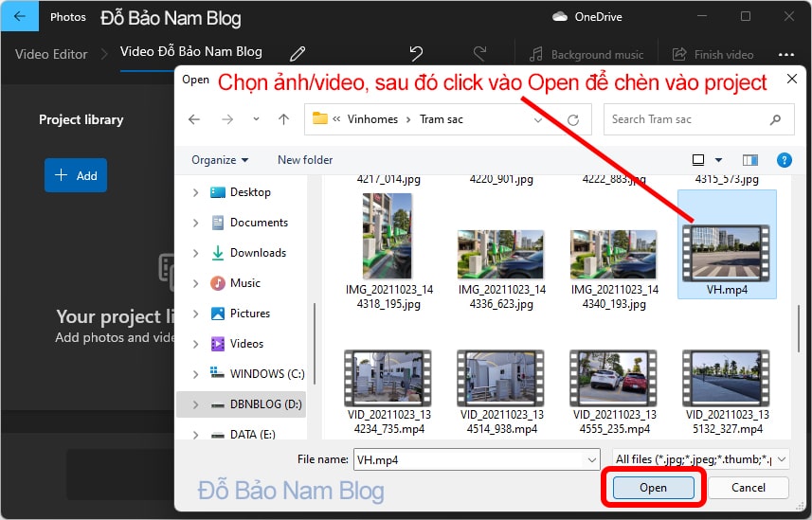Screen dimensions: 812x520
Task: Click the navigation pane scrollbar
Action: (315, 344)
